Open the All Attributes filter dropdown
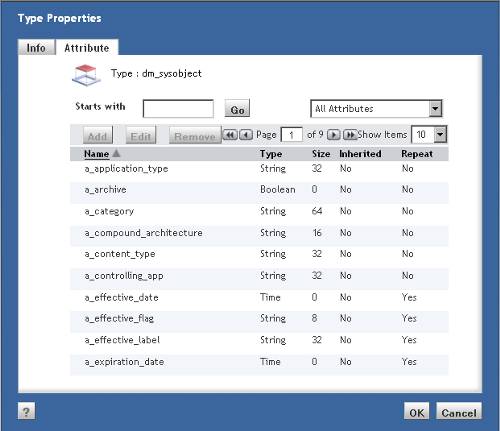 [435, 109]
